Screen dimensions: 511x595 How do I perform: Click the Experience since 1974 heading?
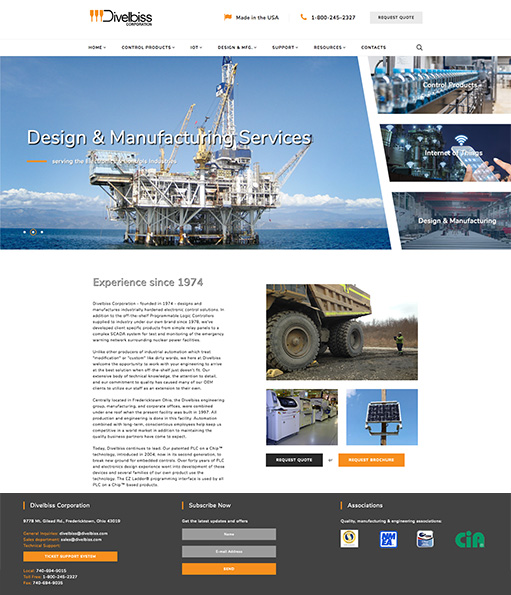(148, 282)
